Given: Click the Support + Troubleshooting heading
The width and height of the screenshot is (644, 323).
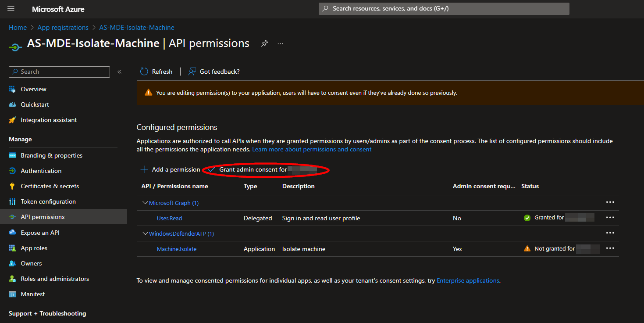Looking at the screenshot, I should point(47,313).
